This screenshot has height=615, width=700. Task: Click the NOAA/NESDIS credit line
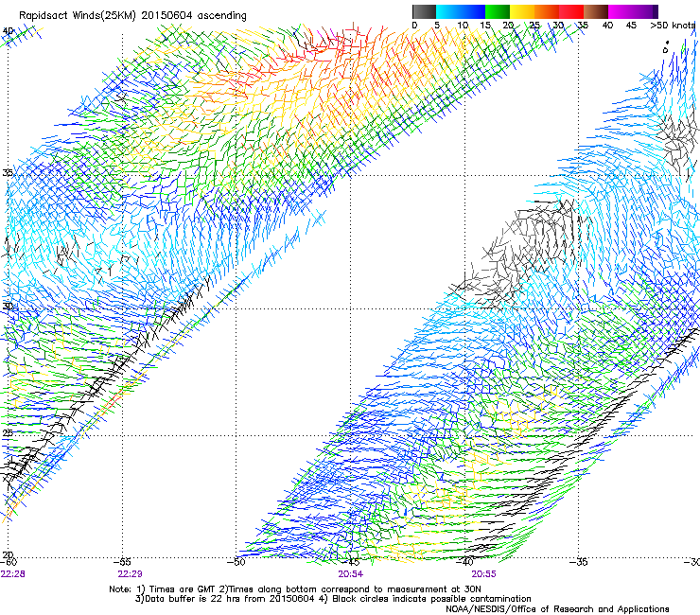click(557, 609)
